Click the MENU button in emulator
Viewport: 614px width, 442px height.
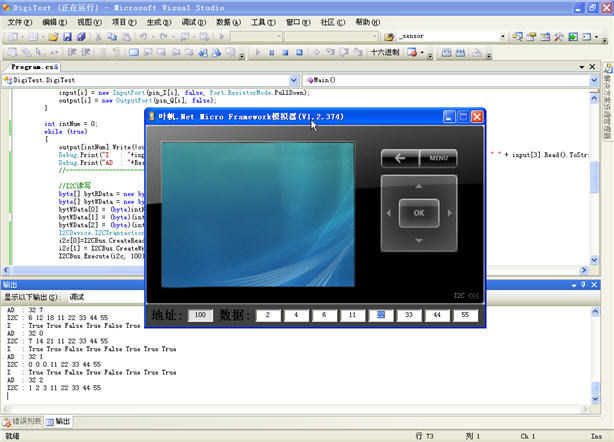[438, 158]
